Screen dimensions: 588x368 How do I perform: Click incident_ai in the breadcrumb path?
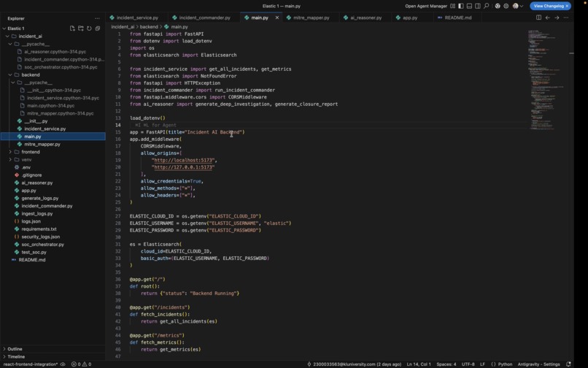pos(123,27)
